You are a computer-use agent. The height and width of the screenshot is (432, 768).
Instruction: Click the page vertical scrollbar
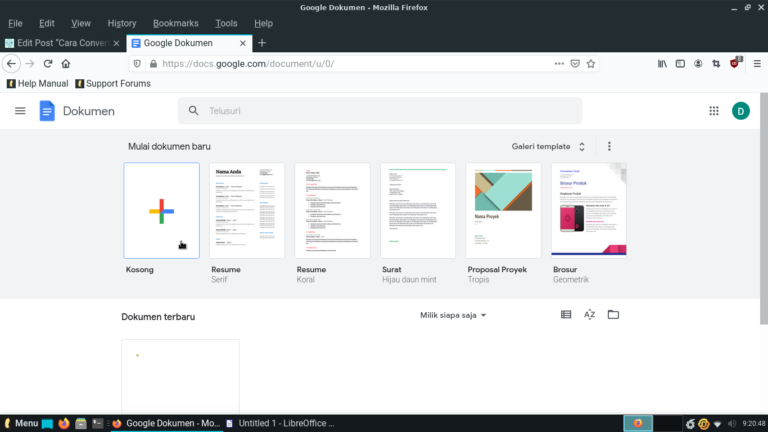764,209
